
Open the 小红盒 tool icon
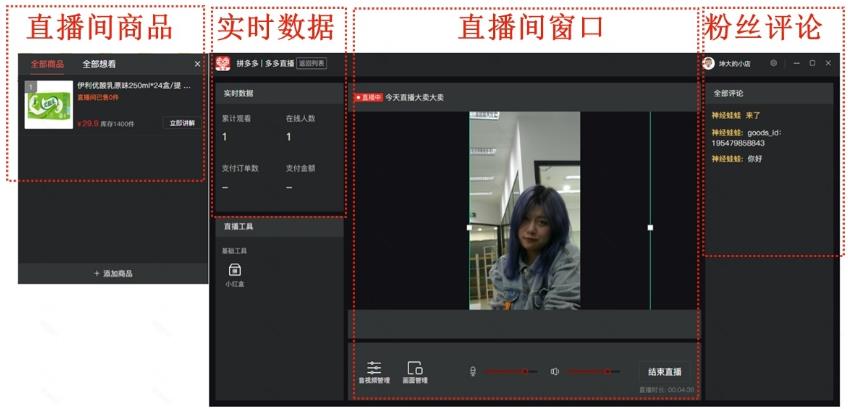(x=235, y=270)
